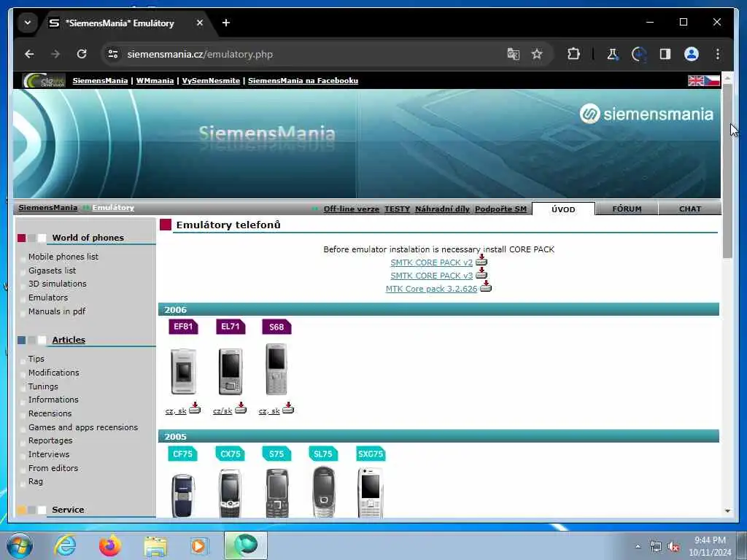Click the download icon next to SMTK CORE PACK v2

click(481, 260)
